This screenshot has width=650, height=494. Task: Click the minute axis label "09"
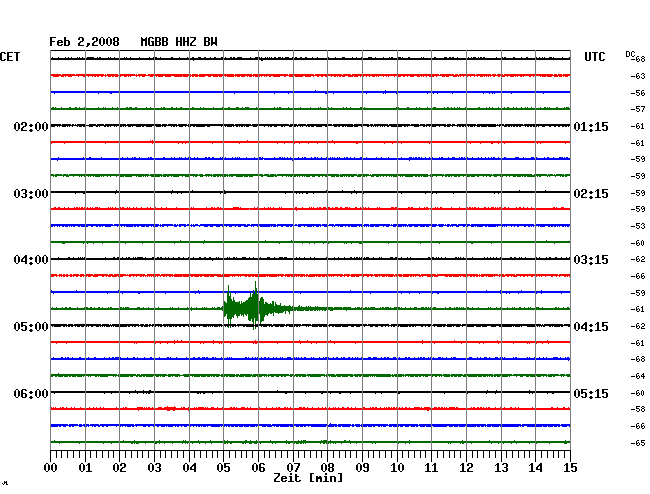362,468
